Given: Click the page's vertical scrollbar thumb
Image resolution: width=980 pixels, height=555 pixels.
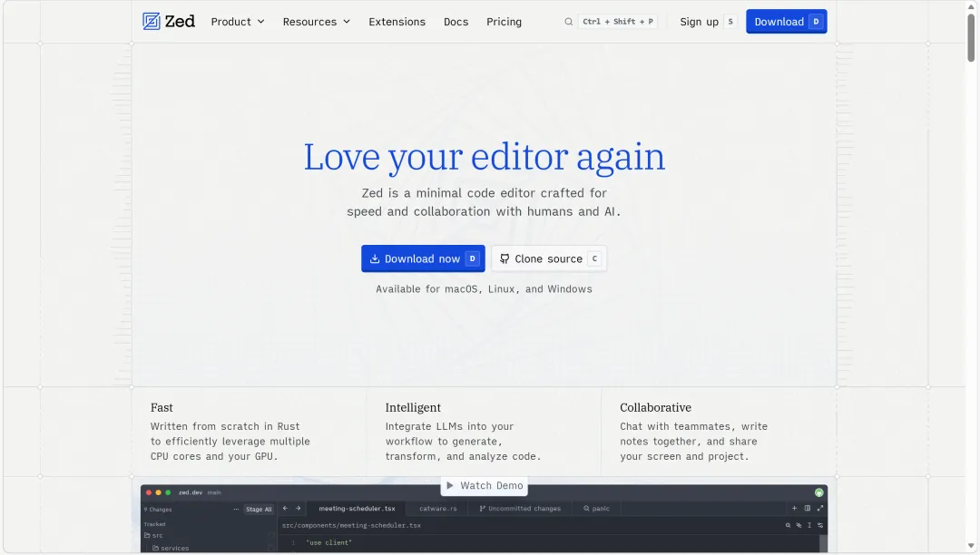Looking at the screenshot, I should [971, 37].
